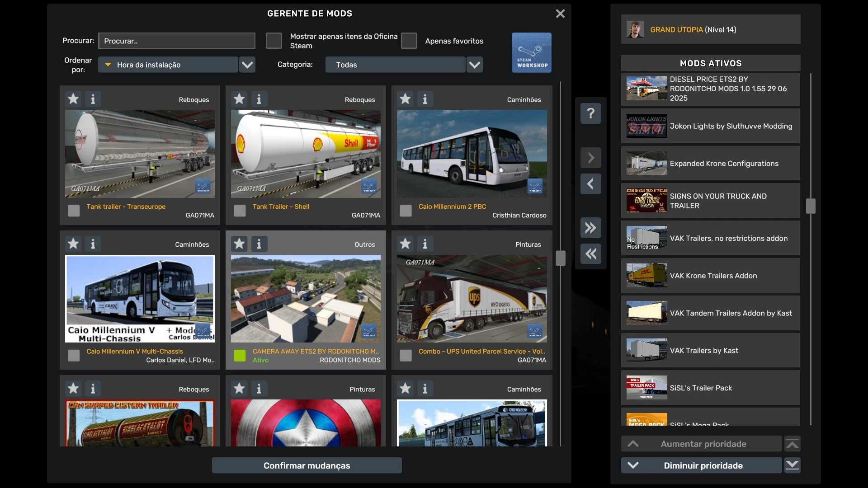Remove selected mod with left arrow
868x488 pixels.
tap(590, 184)
